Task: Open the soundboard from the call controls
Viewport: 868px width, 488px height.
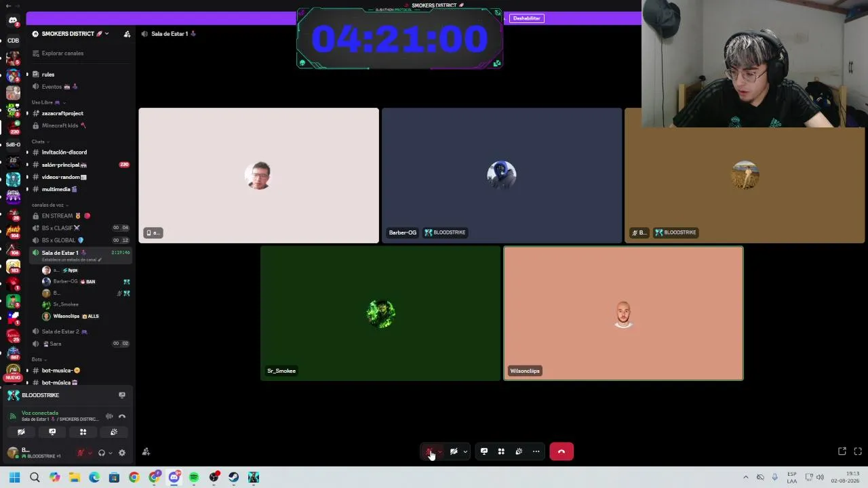Action: [519, 451]
